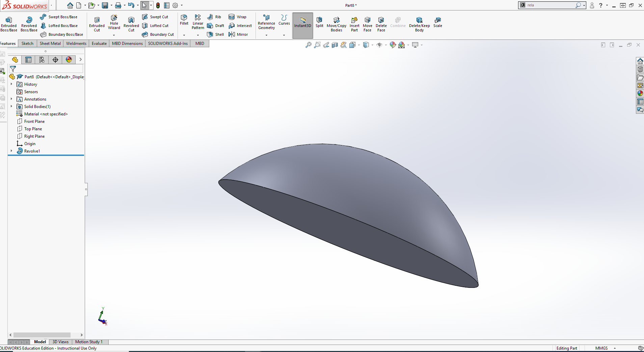
Task: Open the Evaluate tab
Action: coord(99,43)
